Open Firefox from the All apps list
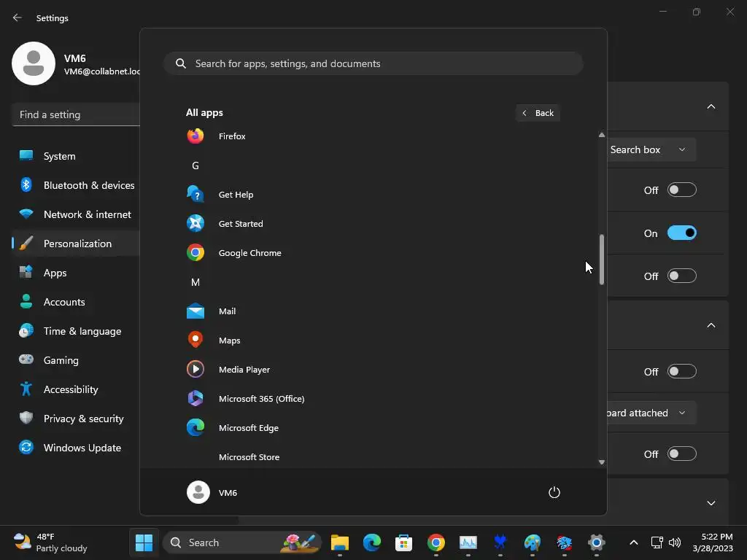Image resolution: width=747 pixels, height=560 pixels. point(373,136)
